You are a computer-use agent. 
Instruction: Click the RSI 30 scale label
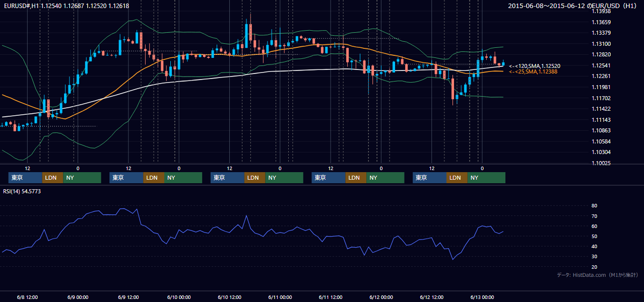595,257
